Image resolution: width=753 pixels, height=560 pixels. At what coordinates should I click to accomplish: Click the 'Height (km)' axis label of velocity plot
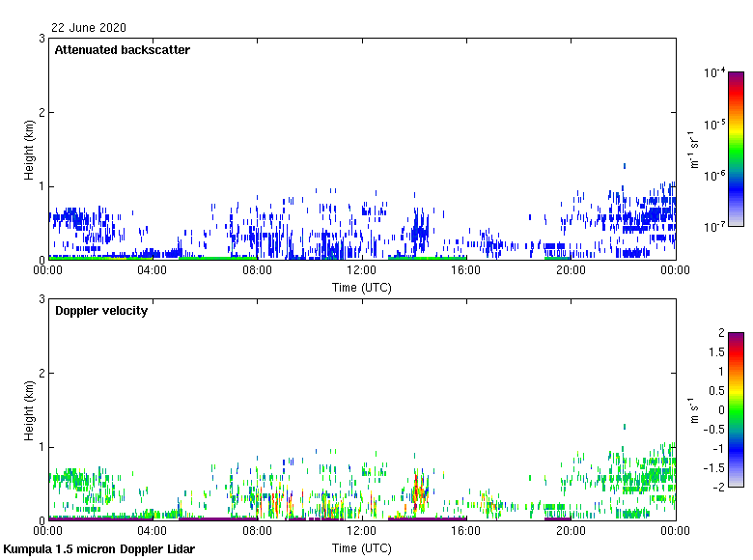(29, 410)
